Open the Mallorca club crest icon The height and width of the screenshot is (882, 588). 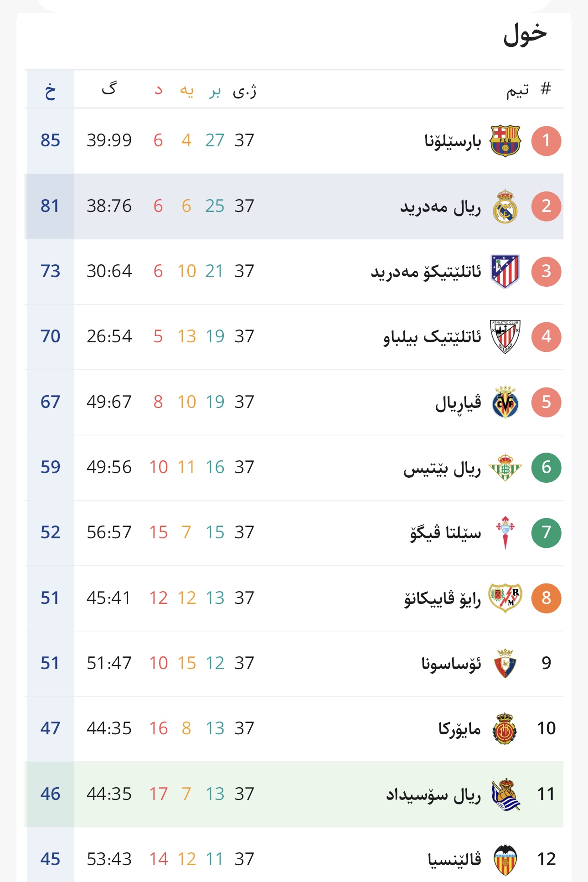click(x=505, y=728)
